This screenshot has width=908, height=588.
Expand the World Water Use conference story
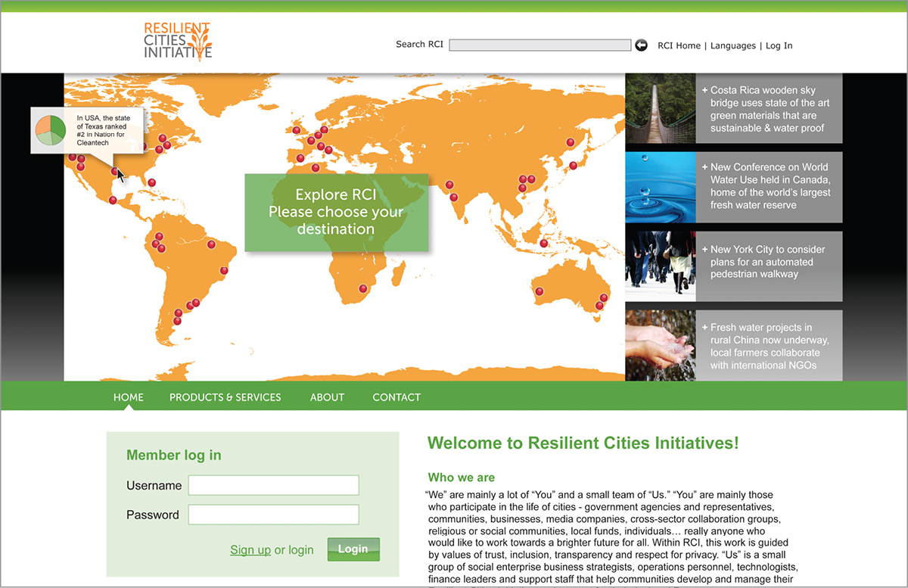click(x=767, y=186)
